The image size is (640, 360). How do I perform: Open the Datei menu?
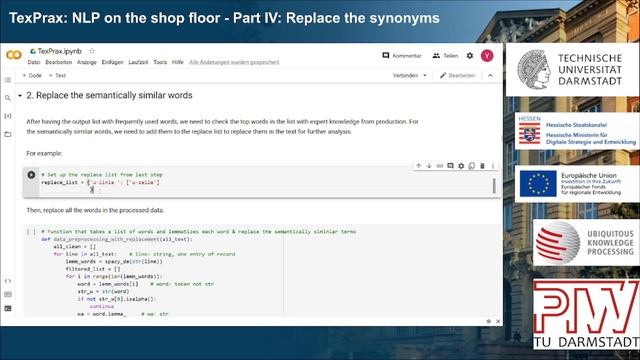[34, 62]
